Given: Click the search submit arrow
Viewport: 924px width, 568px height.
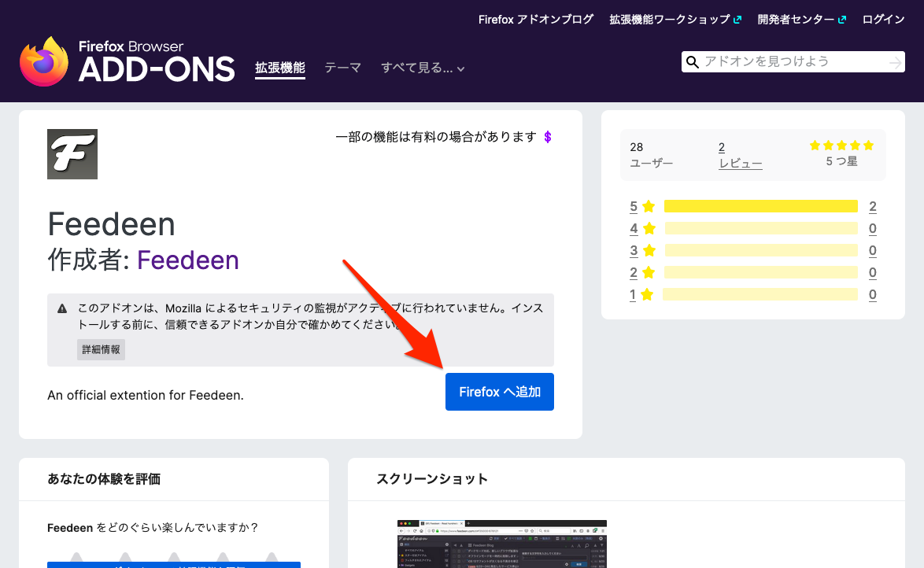Looking at the screenshot, I should 895,62.
